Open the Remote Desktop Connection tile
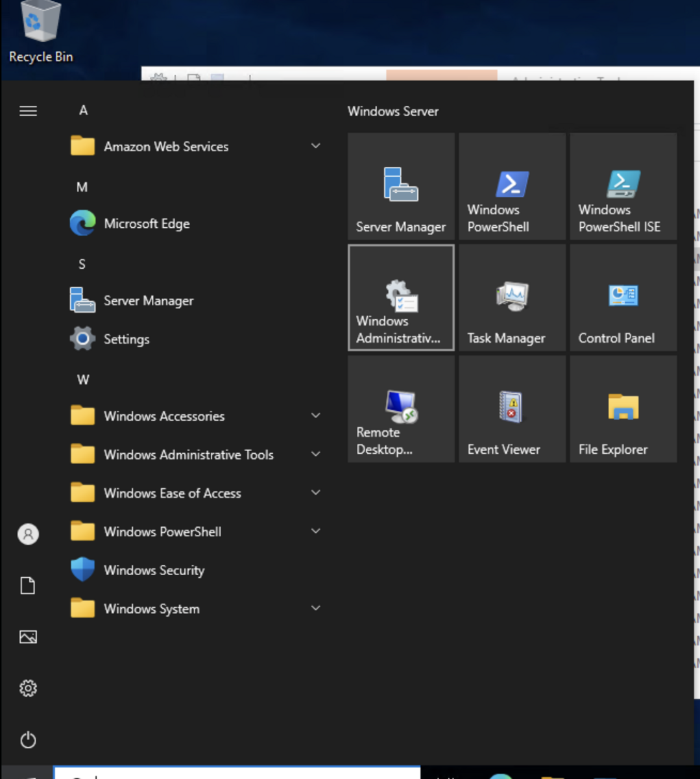700x779 pixels. [x=401, y=409]
